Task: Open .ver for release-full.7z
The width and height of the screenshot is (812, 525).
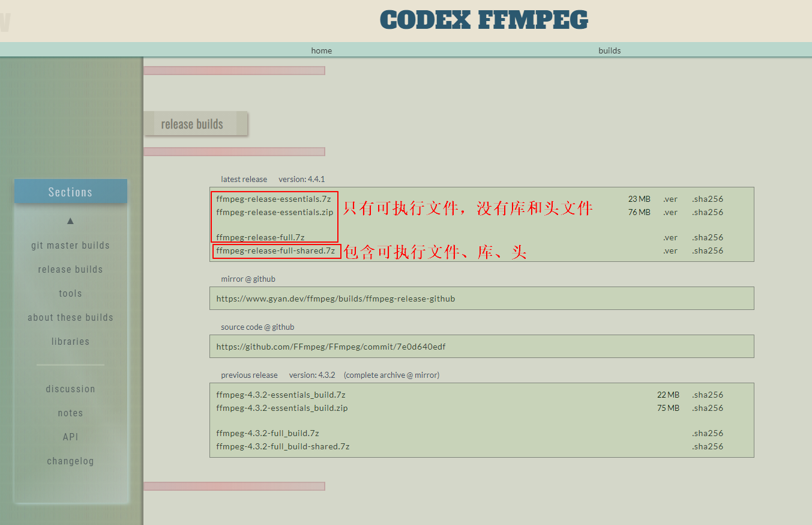Action: 670,237
